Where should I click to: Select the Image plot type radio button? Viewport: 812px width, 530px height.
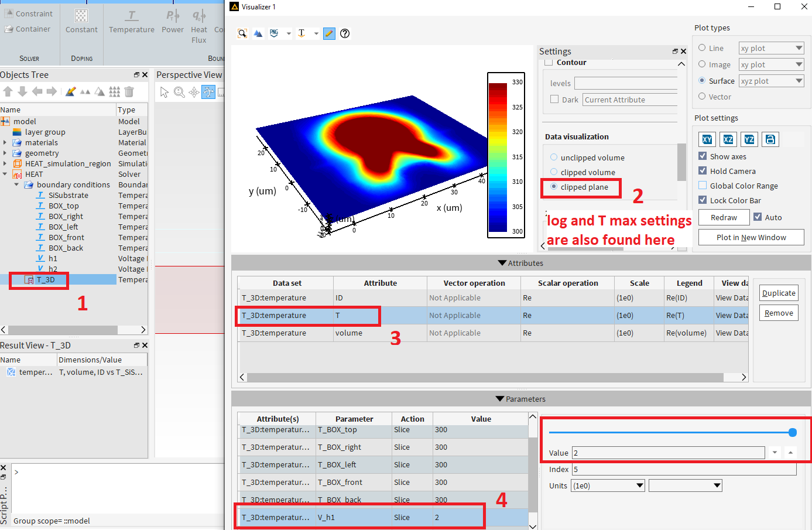pos(702,64)
